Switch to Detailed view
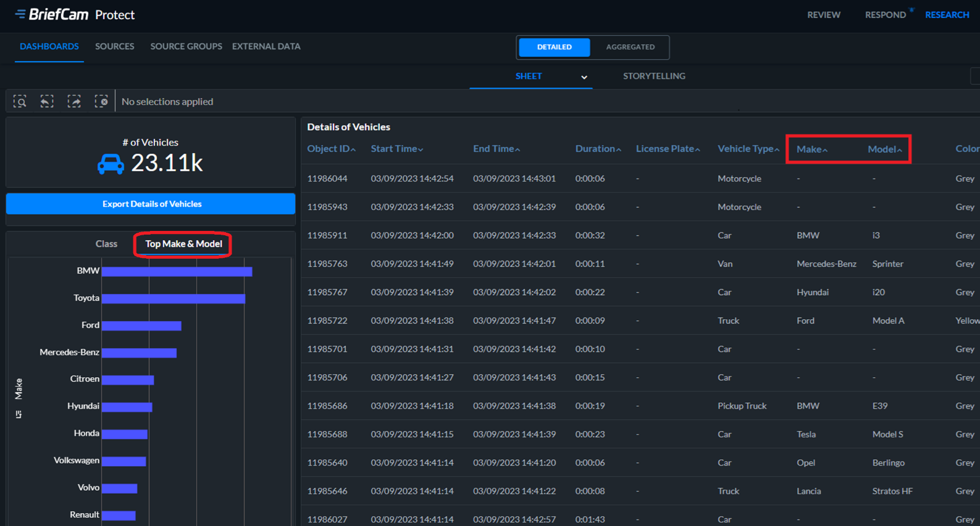980x526 pixels. (x=554, y=47)
